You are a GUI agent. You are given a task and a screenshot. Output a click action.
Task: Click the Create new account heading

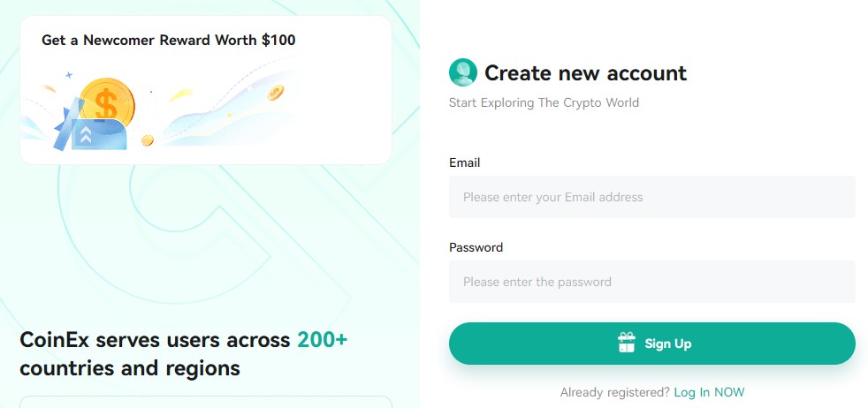(586, 73)
